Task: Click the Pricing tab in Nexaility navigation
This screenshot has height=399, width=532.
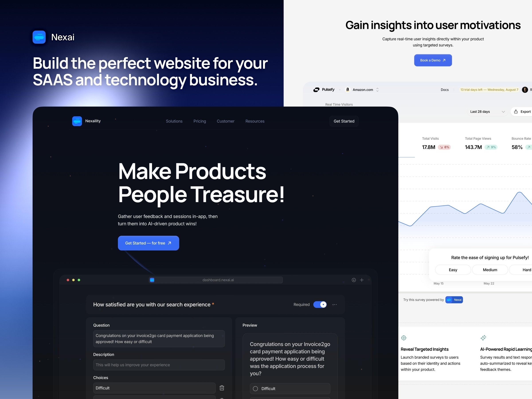Action: coord(199,121)
